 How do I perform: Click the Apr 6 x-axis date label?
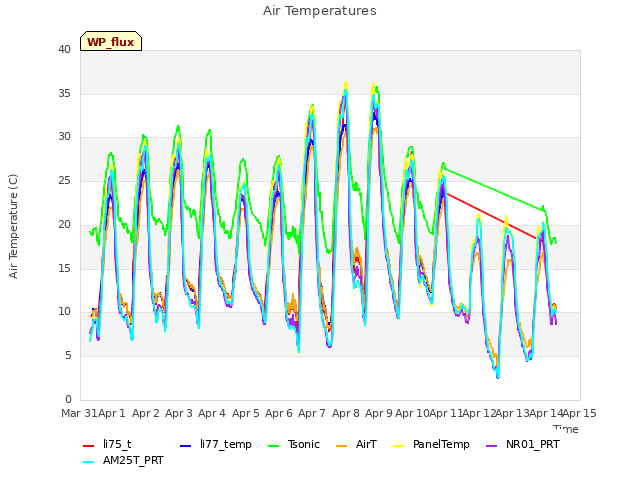click(279, 413)
